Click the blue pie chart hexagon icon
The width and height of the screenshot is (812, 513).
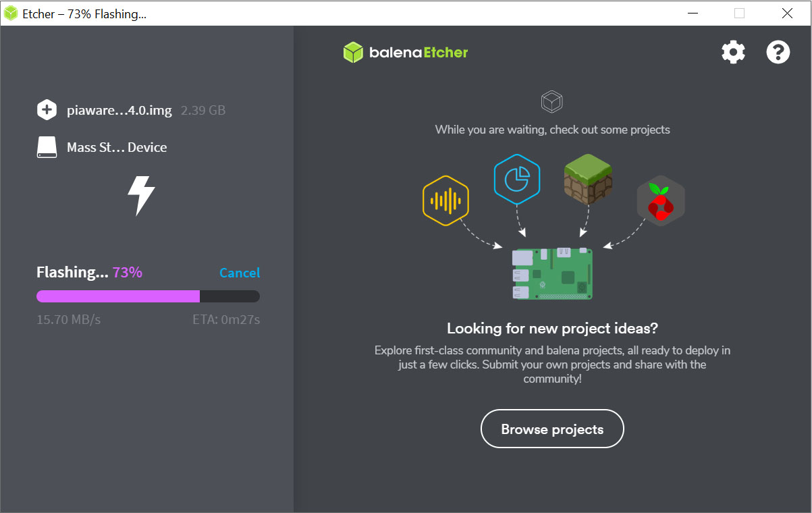tap(517, 179)
